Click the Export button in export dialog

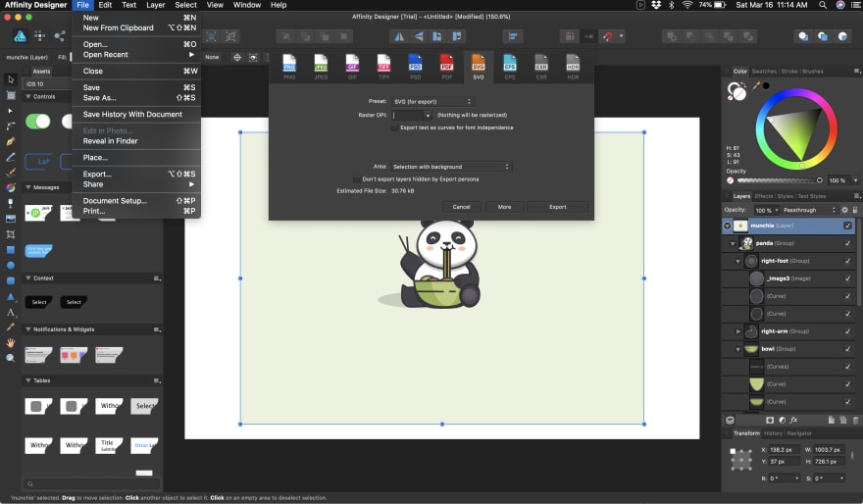(x=558, y=207)
